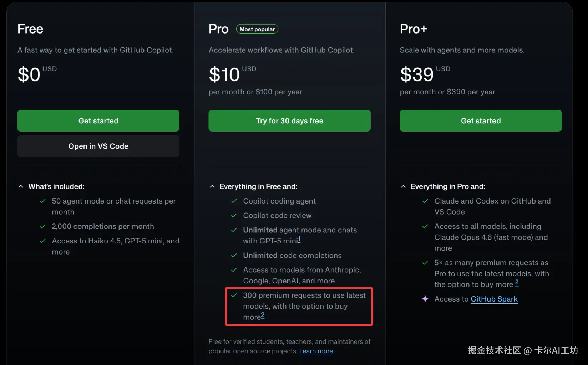This screenshot has width=588, height=365.
Task: Collapse the Everything in Free and chevron
Action: (x=212, y=186)
